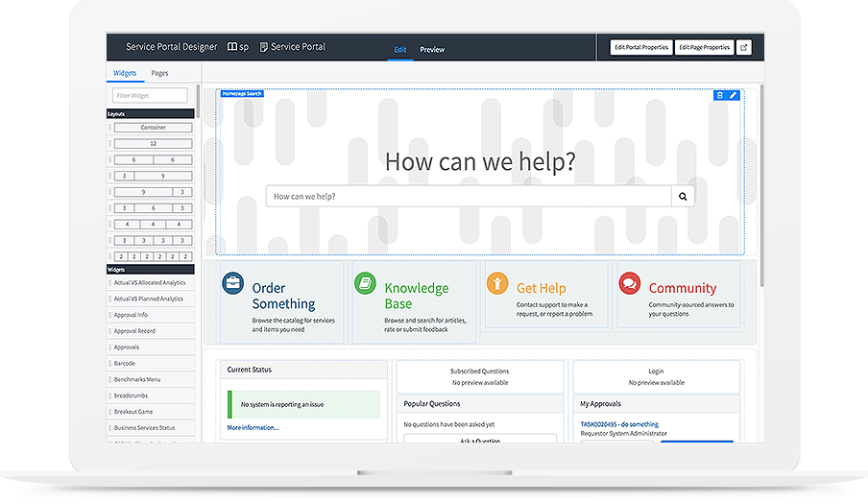
Task: Select Actual VS Planned Analytics widget
Action: tap(151, 299)
